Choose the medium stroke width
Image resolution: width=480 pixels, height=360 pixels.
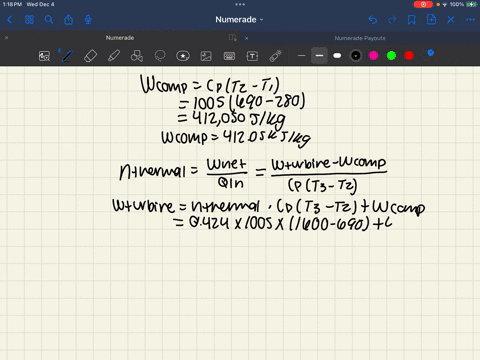[x=319, y=56]
